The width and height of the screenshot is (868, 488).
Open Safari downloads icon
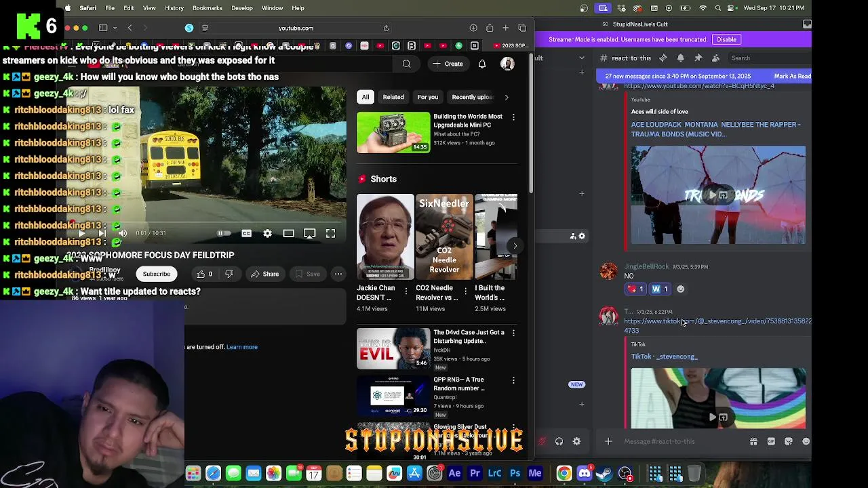click(473, 28)
